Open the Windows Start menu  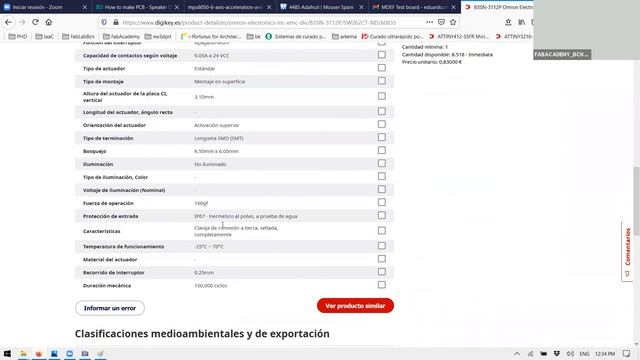[7, 353]
